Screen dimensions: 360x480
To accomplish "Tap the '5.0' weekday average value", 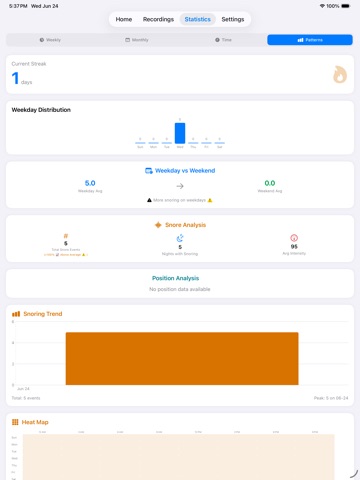I will pyautogui.click(x=90, y=183).
